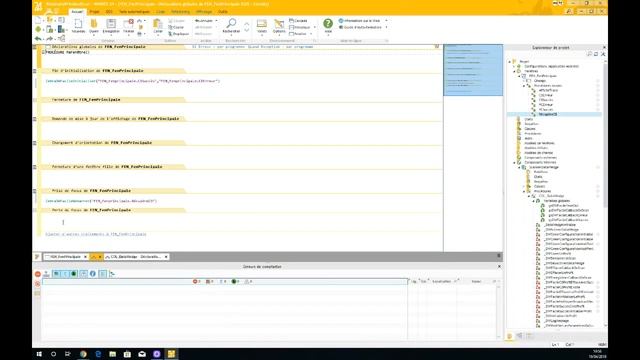This screenshot has height=360, width=640.
Task: Select Champs item in project tree
Action: [540, 81]
